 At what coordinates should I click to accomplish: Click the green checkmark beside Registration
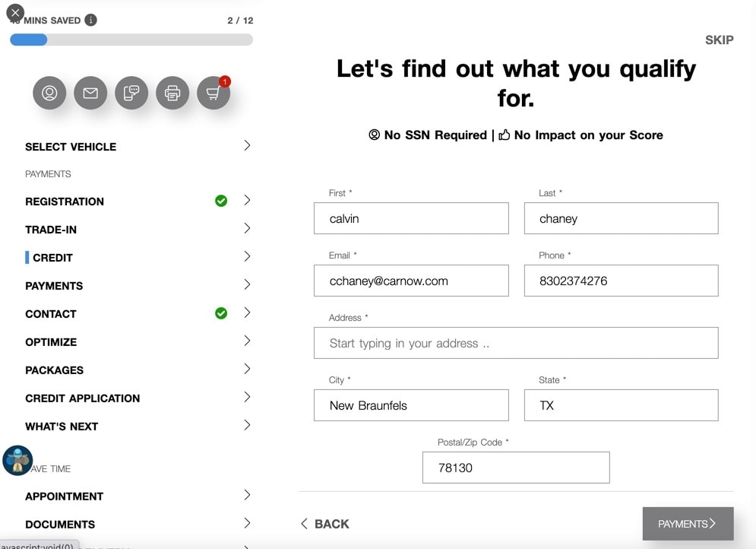[221, 201]
